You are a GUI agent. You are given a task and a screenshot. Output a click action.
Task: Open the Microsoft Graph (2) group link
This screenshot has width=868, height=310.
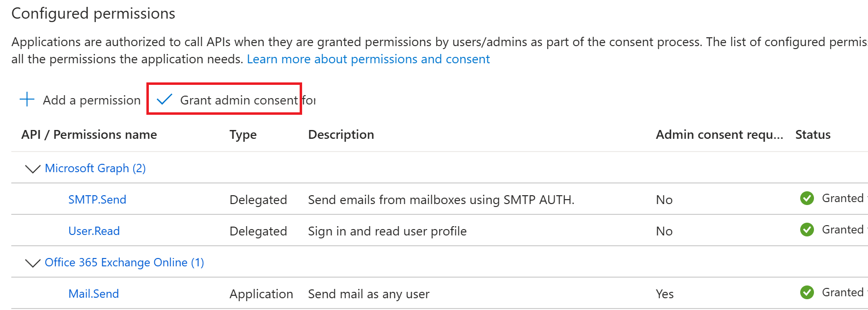(95, 168)
